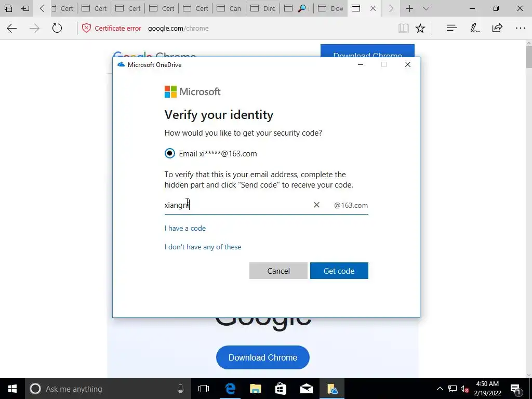Click the Edge taskbar icon
This screenshot has height=399, width=532.
(230, 389)
